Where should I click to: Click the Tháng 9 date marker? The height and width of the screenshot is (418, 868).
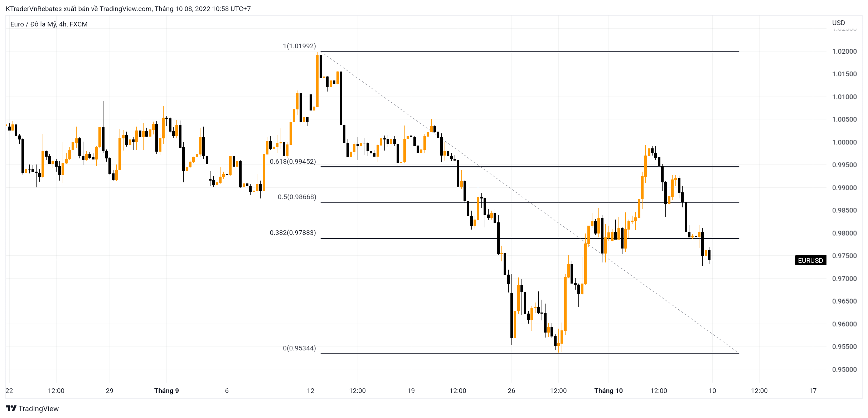point(166,390)
